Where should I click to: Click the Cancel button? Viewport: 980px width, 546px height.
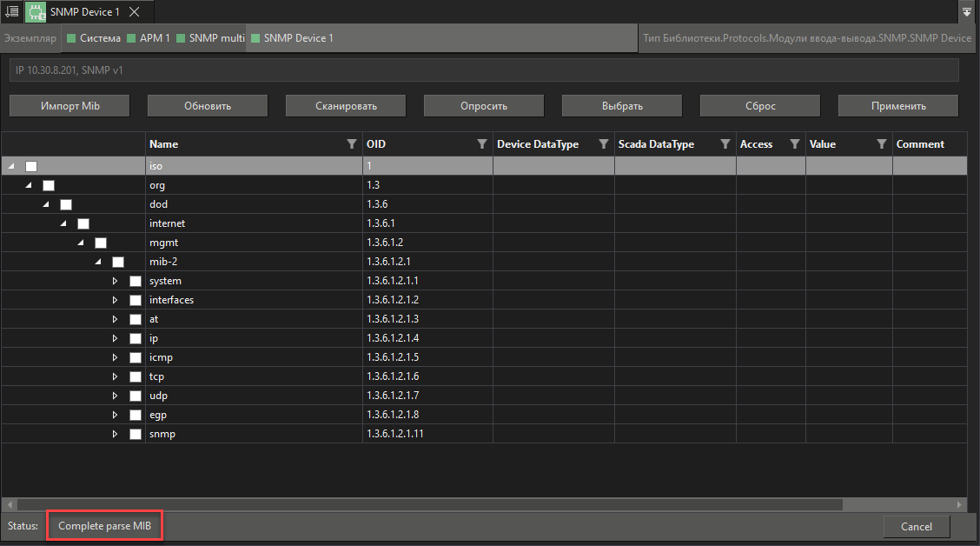coord(917,526)
